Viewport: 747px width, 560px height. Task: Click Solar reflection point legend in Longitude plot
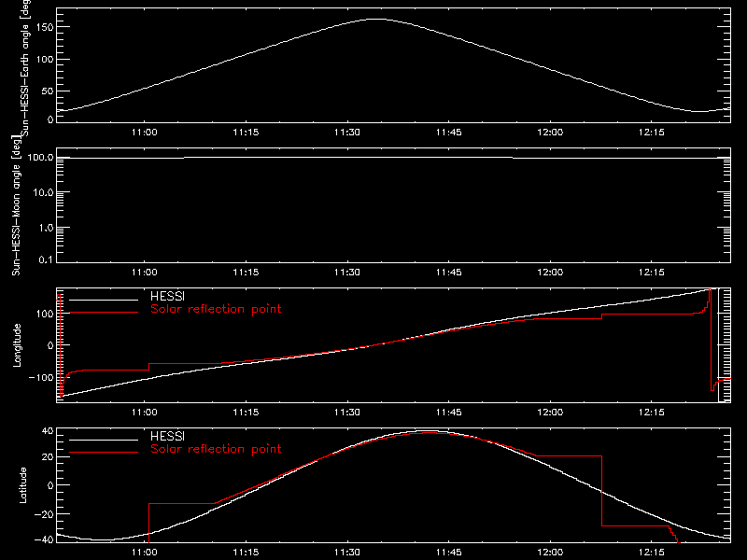[216, 310]
